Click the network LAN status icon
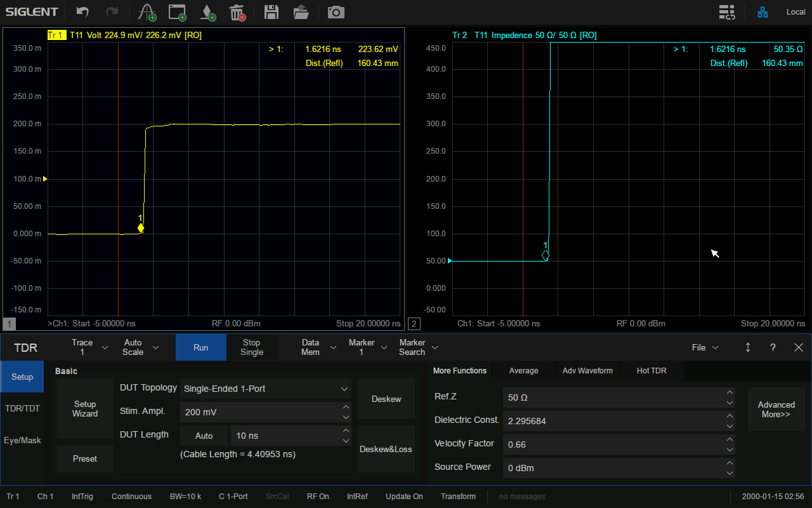The height and width of the screenshot is (508, 812). tap(762, 12)
